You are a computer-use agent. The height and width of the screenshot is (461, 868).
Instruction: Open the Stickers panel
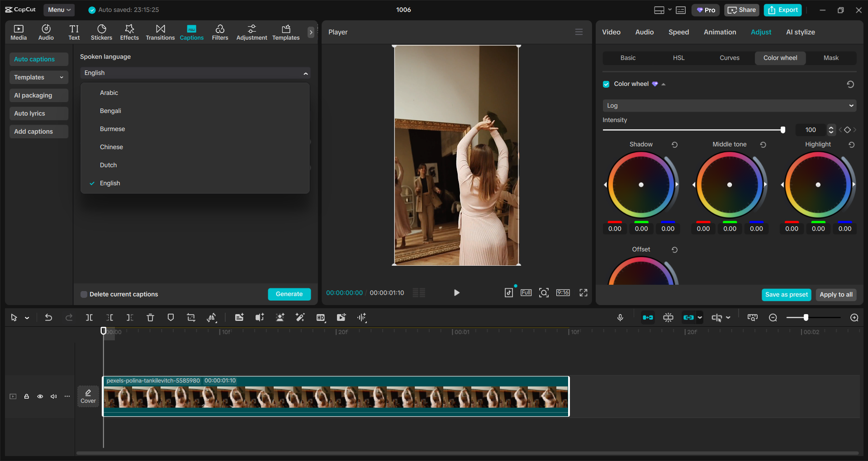(x=101, y=32)
